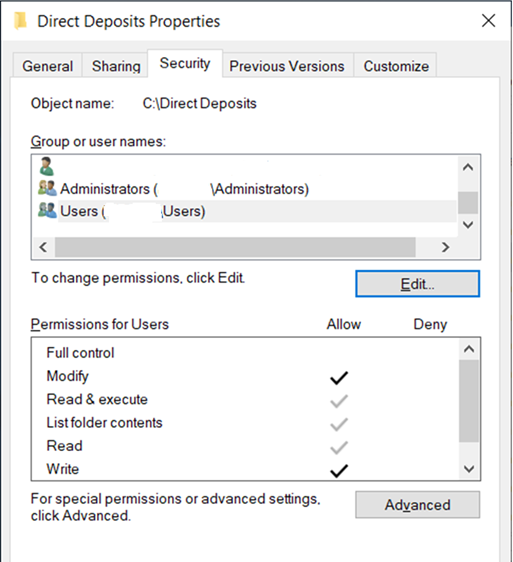This screenshot has height=562, width=513.
Task: Click left arrow of horizontal scrollbar
Action: (43, 247)
